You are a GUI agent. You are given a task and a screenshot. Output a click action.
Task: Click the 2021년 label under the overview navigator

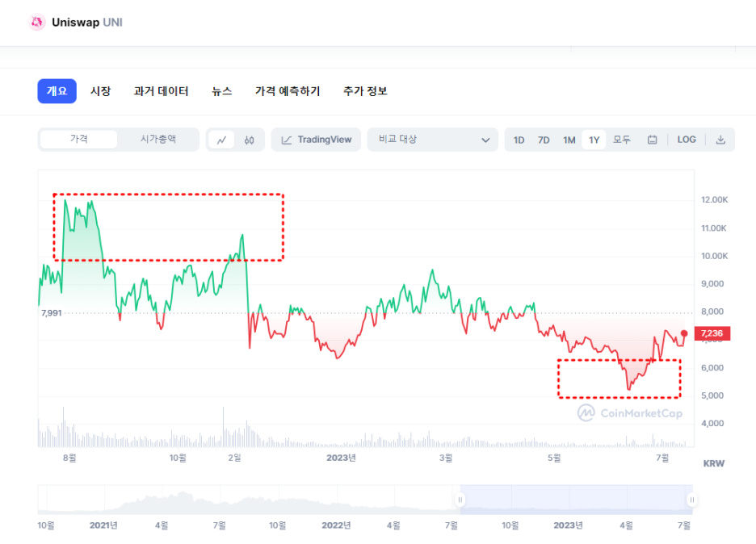coord(103,525)
